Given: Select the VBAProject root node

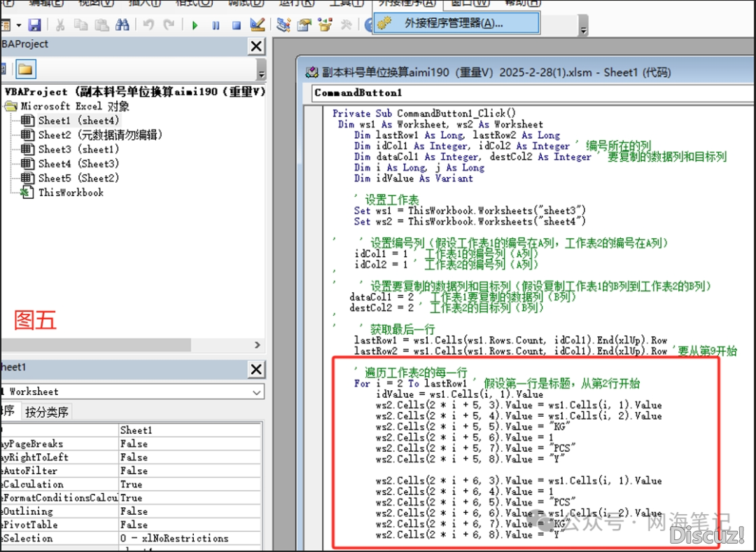Looking at the screenshot, I should [135, 92].
